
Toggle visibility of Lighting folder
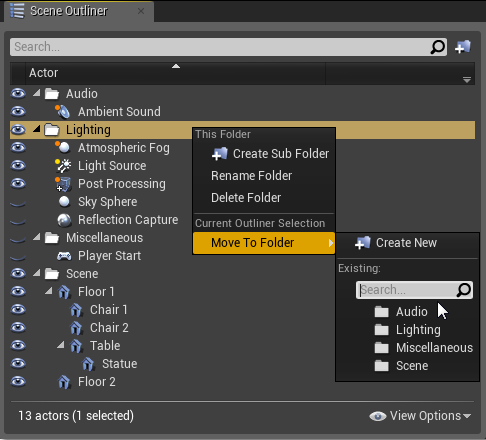[x=18, y=130]
